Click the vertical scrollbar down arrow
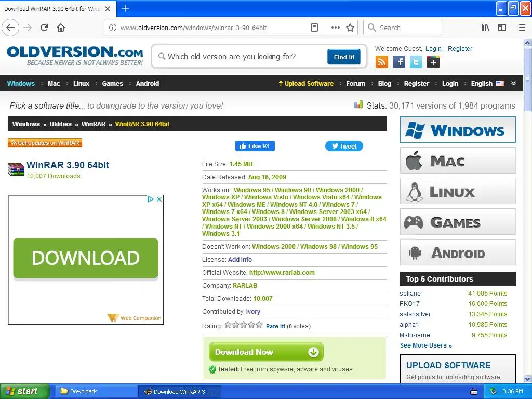 point(528,379)
